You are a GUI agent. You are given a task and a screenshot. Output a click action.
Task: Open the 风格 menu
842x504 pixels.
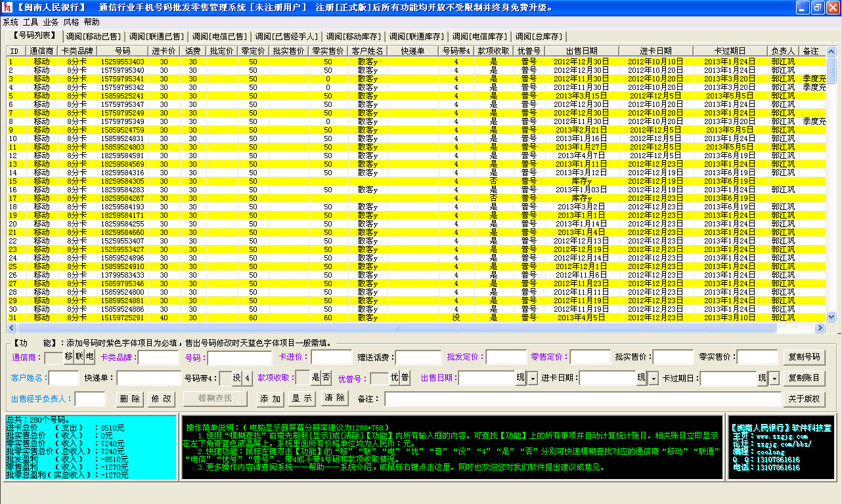tap(72, 22)
